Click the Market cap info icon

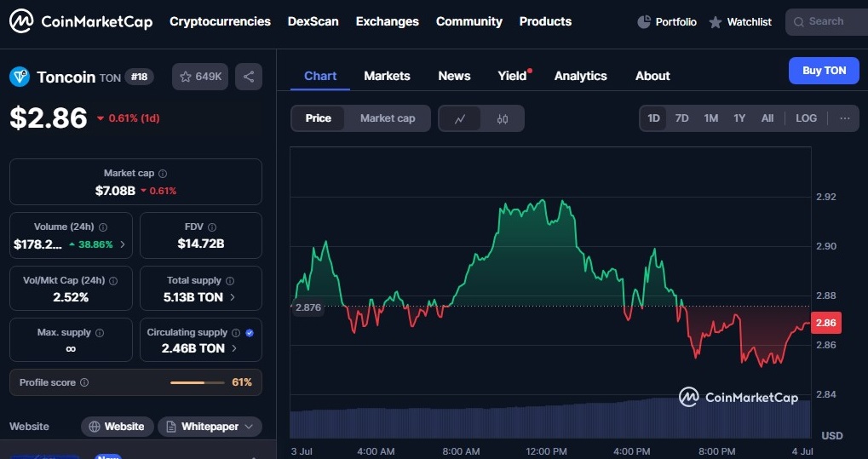pos(162,174)
